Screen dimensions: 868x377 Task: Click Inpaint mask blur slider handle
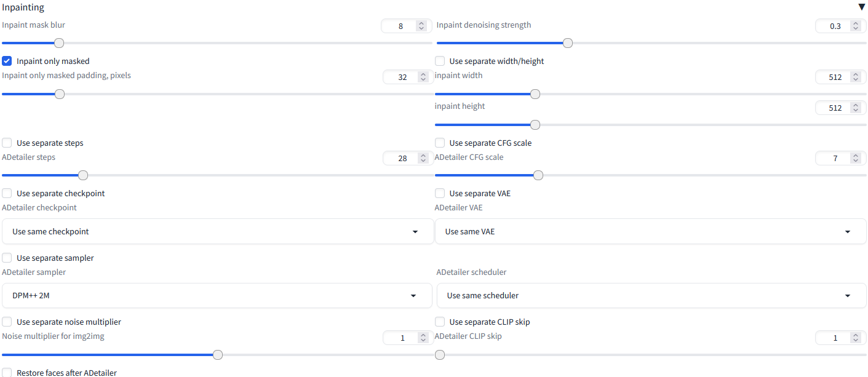point(59,43)
